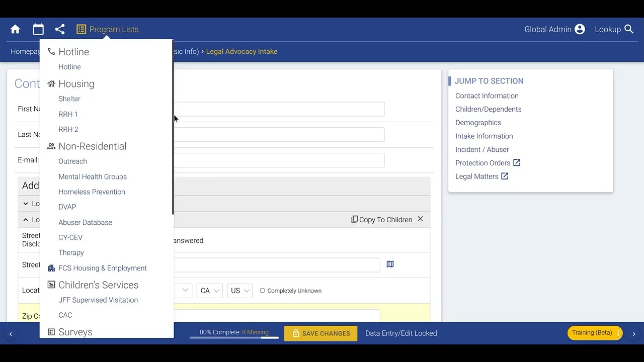Viewport: 644px width, 362px height.
Task: Open Mental Health Groups list
Action: tap(93, 176)
